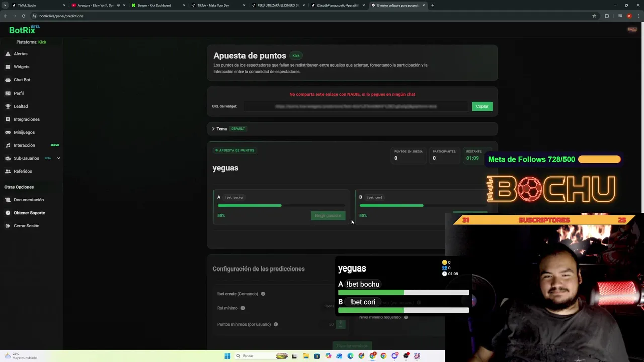Image resolution: width=644 pixels, height=362 pixels.
Task: Click the Cerrar Sesión logout icon
Action: point(8,226)
